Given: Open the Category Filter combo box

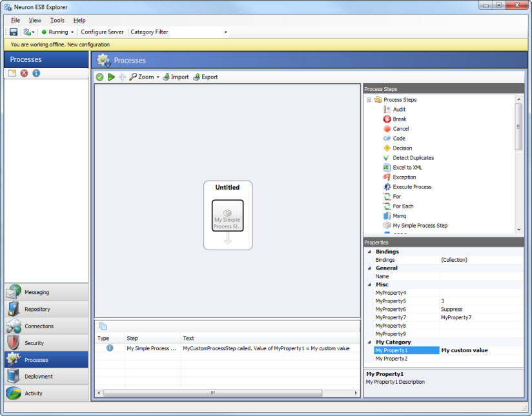Looking at the screenshot, I should point(200,32).
